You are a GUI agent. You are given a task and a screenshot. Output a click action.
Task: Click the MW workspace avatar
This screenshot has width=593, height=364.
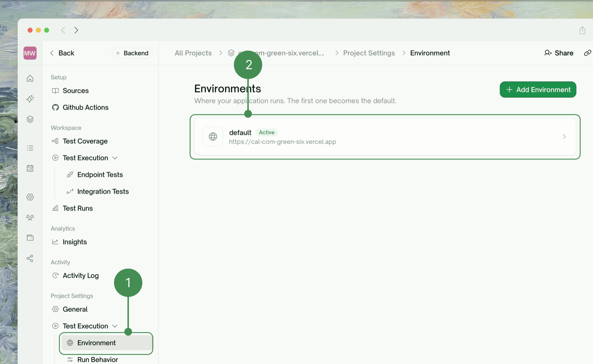(30, 53)
